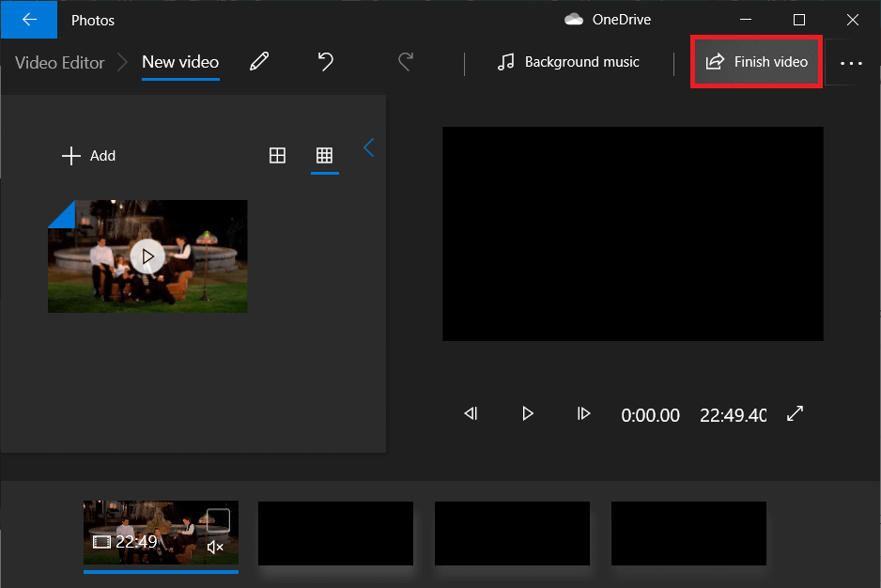Open the more options ellipsis menu

click(x=851, y=62)
